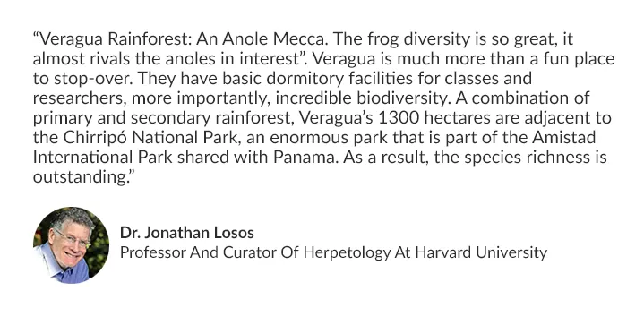The image size is (644, 325).
Task: Click the words Harvard University
Action: 481,252
